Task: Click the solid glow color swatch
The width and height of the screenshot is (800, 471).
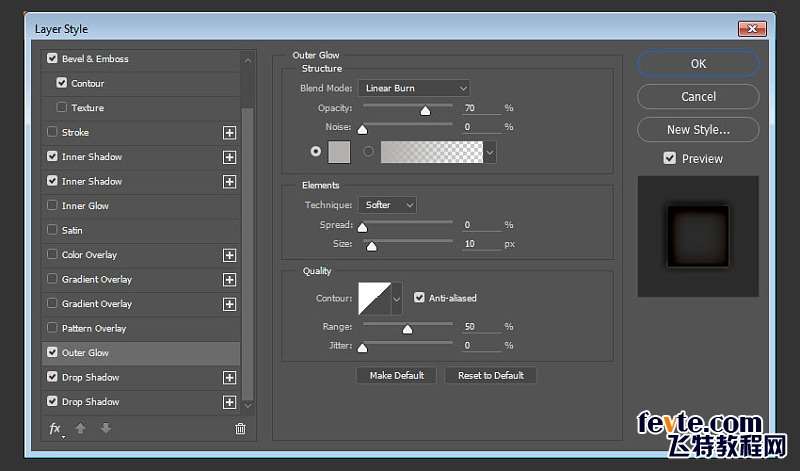Action: pos(339,152)
